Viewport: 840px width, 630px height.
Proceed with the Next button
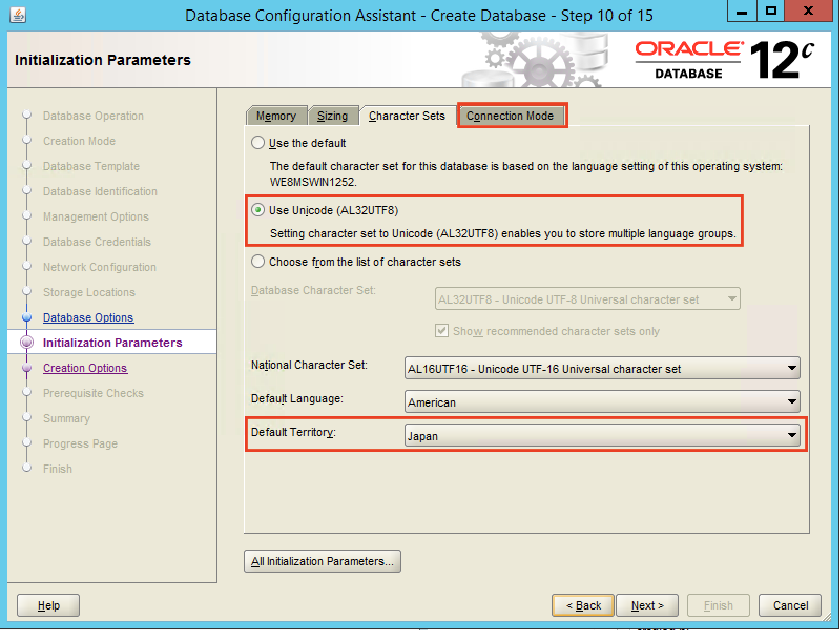(647, 605)
